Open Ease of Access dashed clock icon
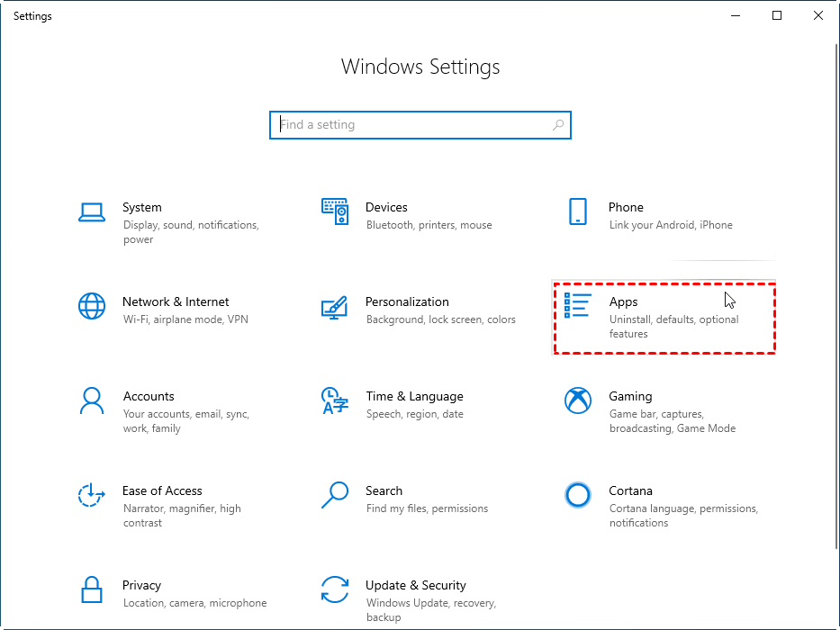This screenshot has height=630, width=840. click(92, 496)
